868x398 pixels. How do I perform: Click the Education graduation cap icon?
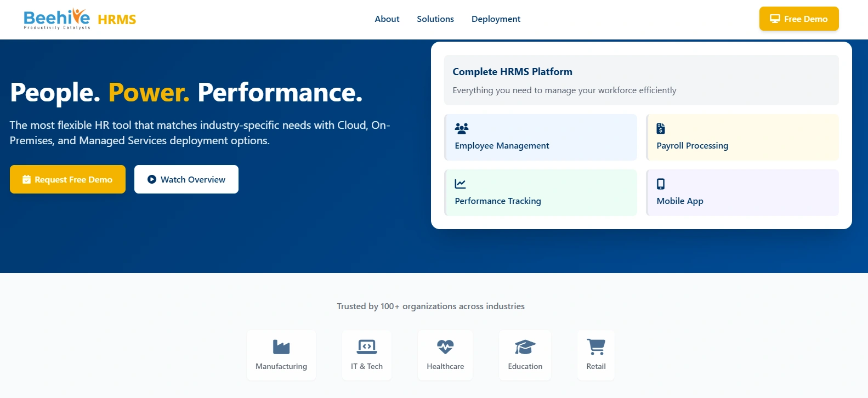[525, 346]
